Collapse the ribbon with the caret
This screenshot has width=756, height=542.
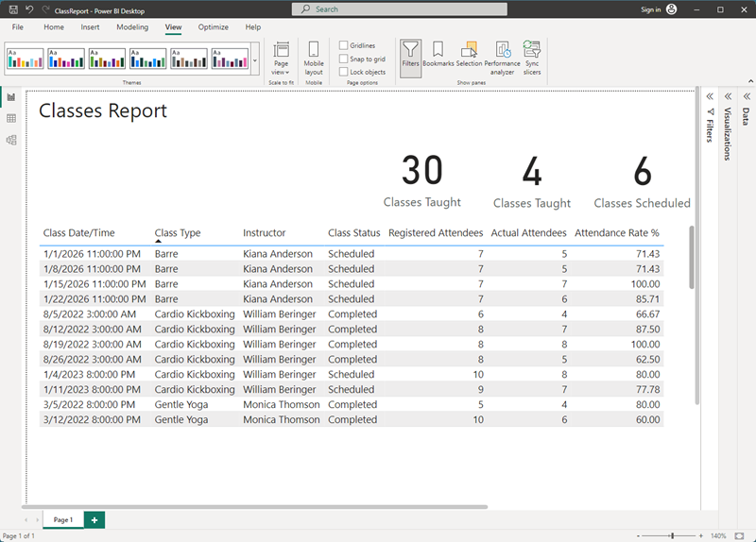[x=750, y=81]
